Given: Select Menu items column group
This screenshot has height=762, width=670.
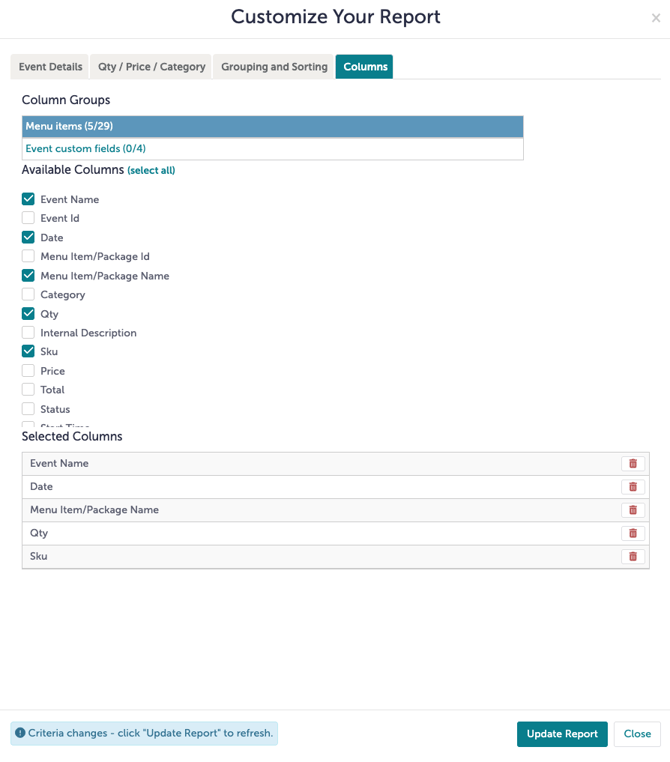Looking at the screenshot, I should (x=272, y=127).
